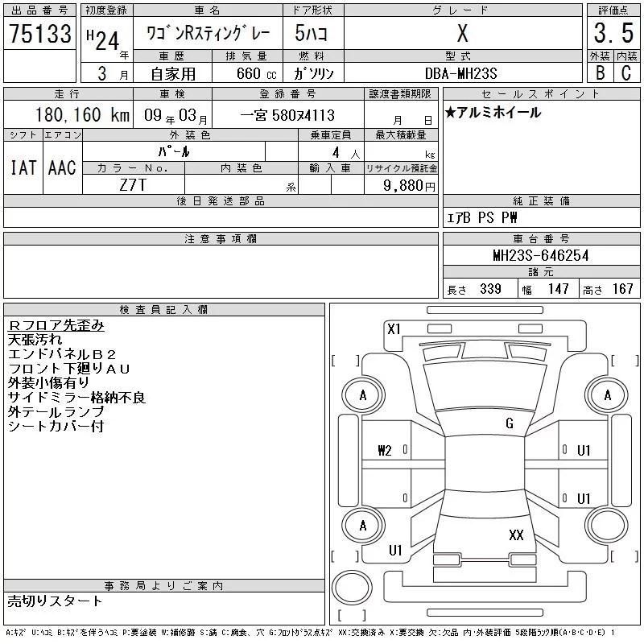The height and width of the screenshot is (644, 644).
Task: Select registration number 一宮 580ヌ4113
Action: coord(287,115)
